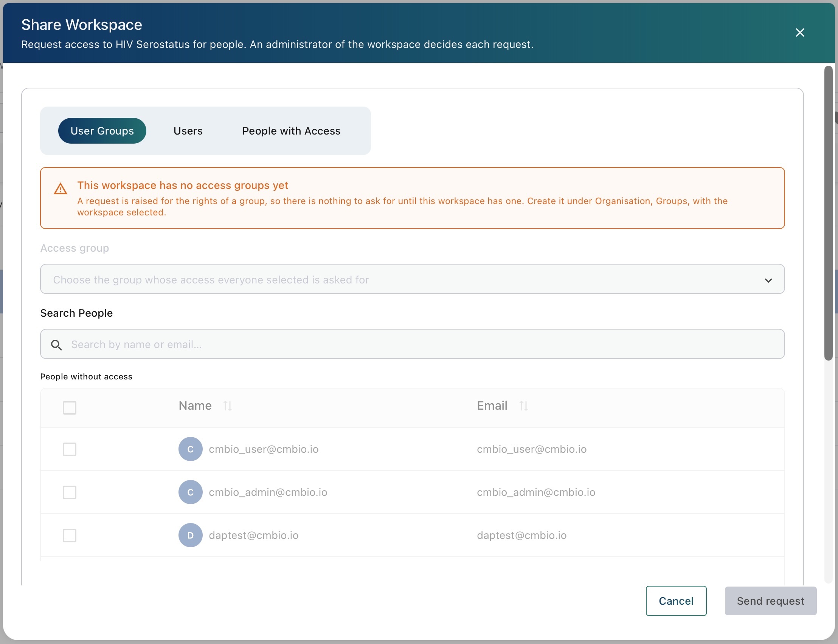Click the email cell cmbio_user@cmbio.io
Viewport: 838px width, 644px height.
(x=532, y=449)
